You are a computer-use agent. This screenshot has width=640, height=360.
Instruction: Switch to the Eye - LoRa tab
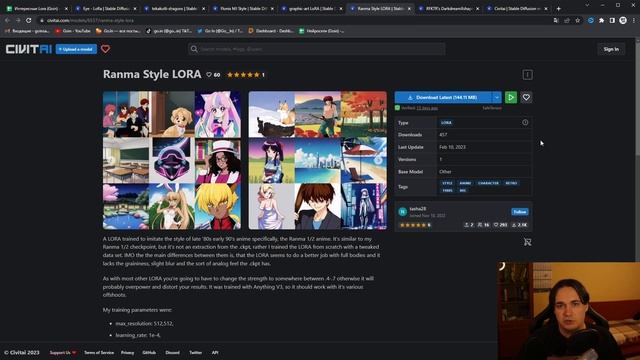[x=105, y=8]
